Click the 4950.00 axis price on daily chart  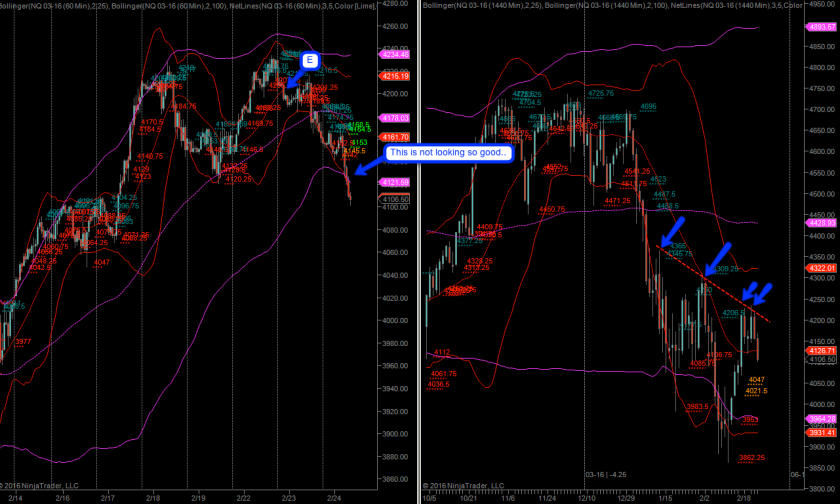822,4
